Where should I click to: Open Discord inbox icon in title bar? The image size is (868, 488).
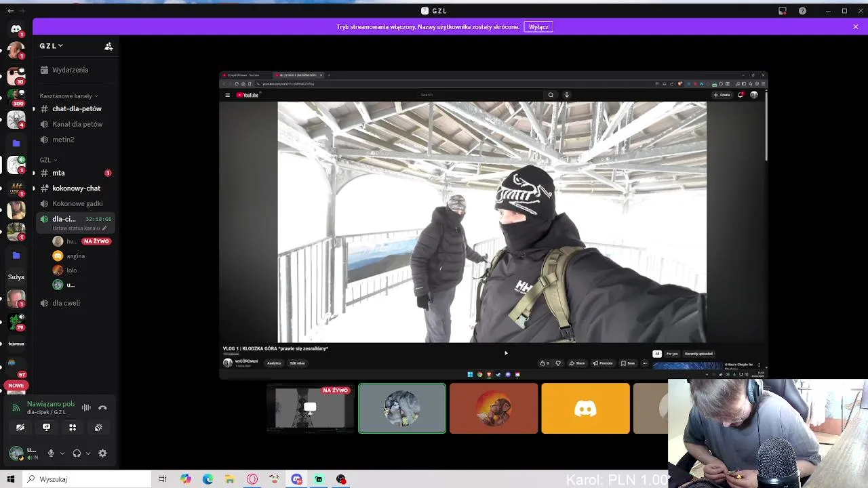(x=782, y=11)
